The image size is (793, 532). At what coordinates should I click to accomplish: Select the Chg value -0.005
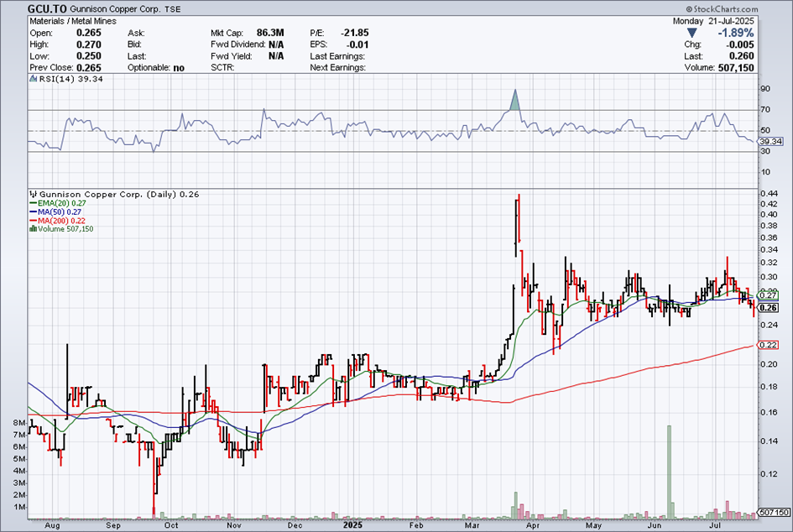[x=739, y=44]
